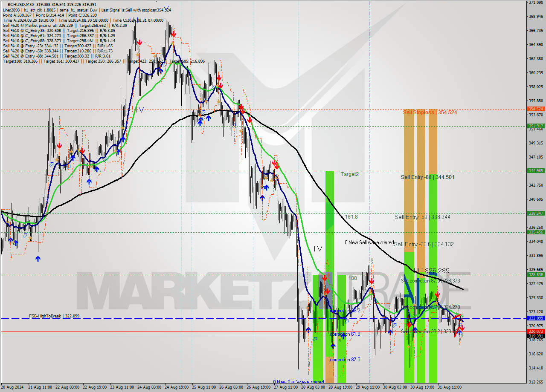The width and height of the screenshot is (546, 392).
Task: Click the 'Sell %10 @ C_Entry38: 320.508' line
Action: pyautogui.click(x=59, y=31)
